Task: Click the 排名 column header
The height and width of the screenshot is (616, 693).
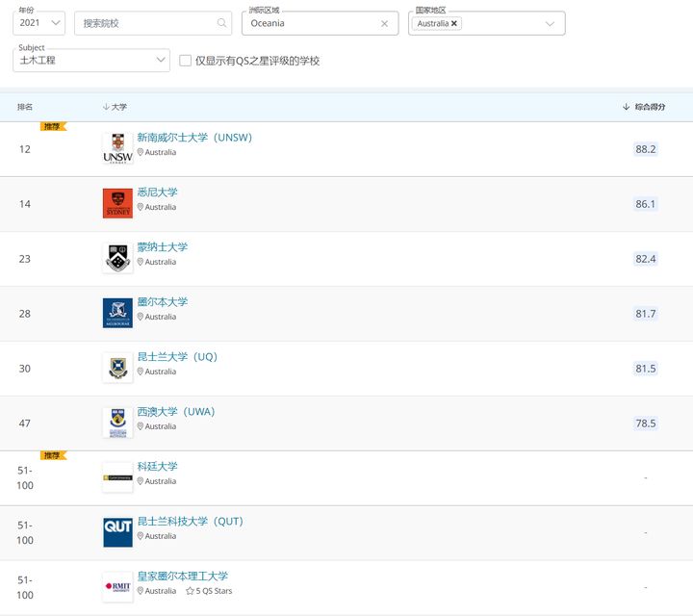Action: 25,107
